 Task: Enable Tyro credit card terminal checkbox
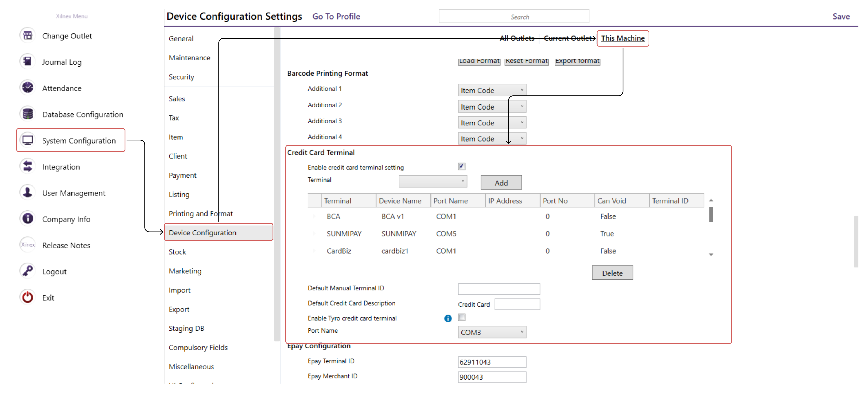point(462,317)
